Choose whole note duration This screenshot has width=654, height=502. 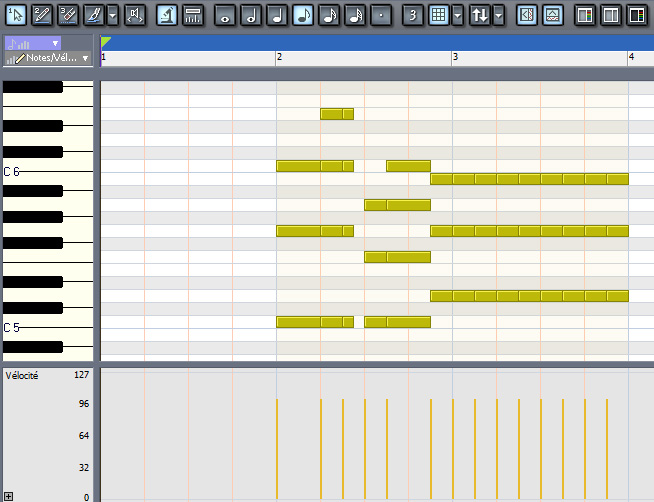tap(225, 15)
